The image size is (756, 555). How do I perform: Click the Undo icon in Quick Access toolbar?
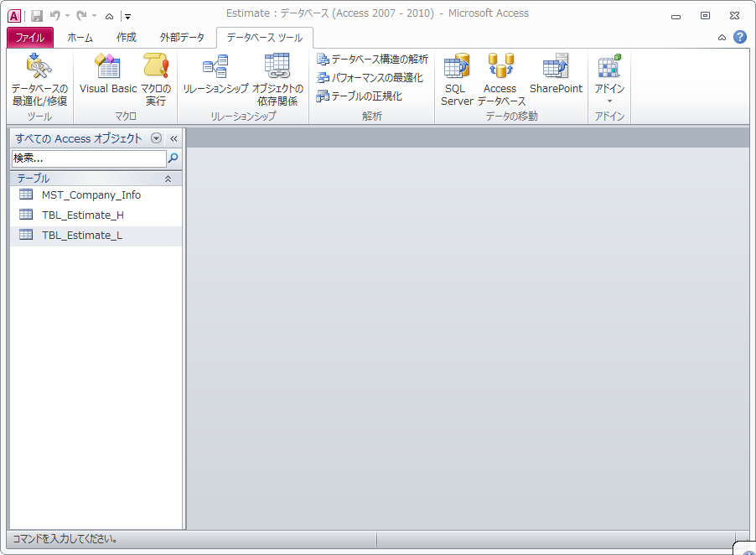pos(55,16)
